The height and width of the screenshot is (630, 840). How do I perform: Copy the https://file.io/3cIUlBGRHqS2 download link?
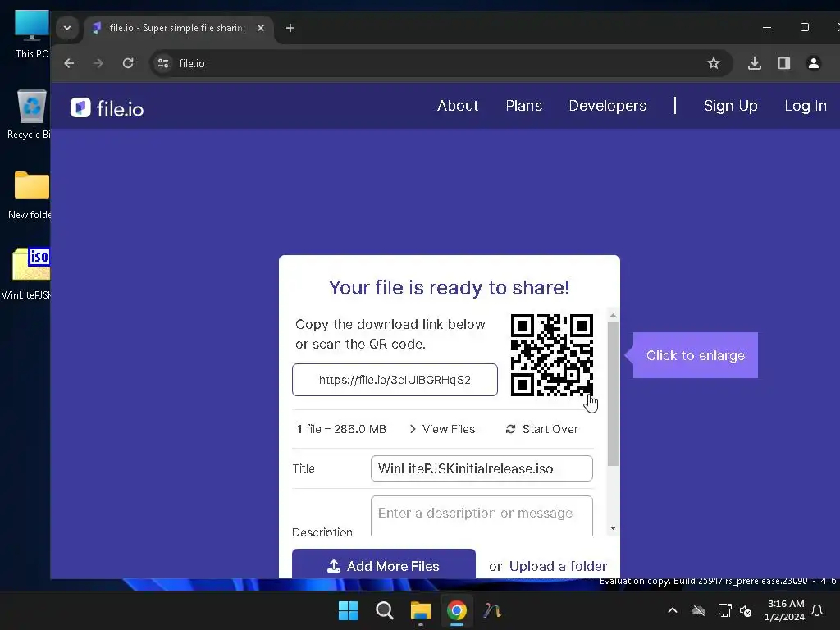click(x=395, y=380)
